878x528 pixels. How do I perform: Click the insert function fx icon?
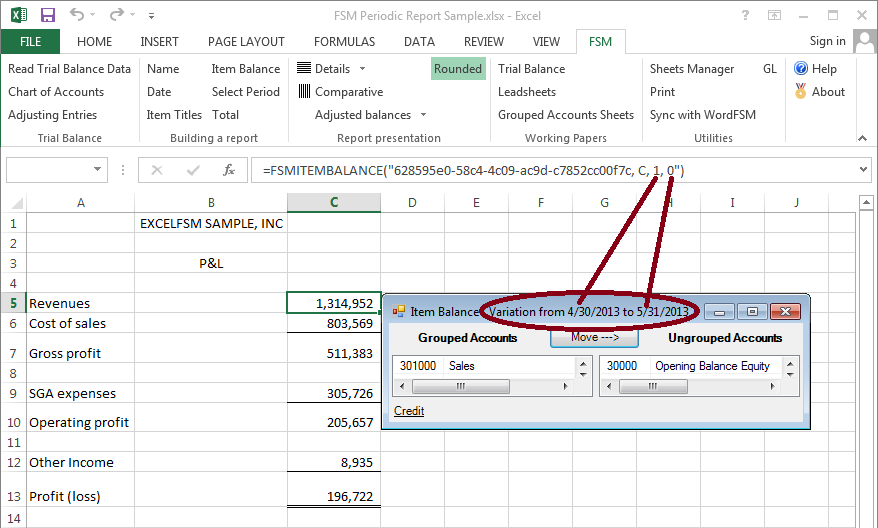[x=229, y=170]
